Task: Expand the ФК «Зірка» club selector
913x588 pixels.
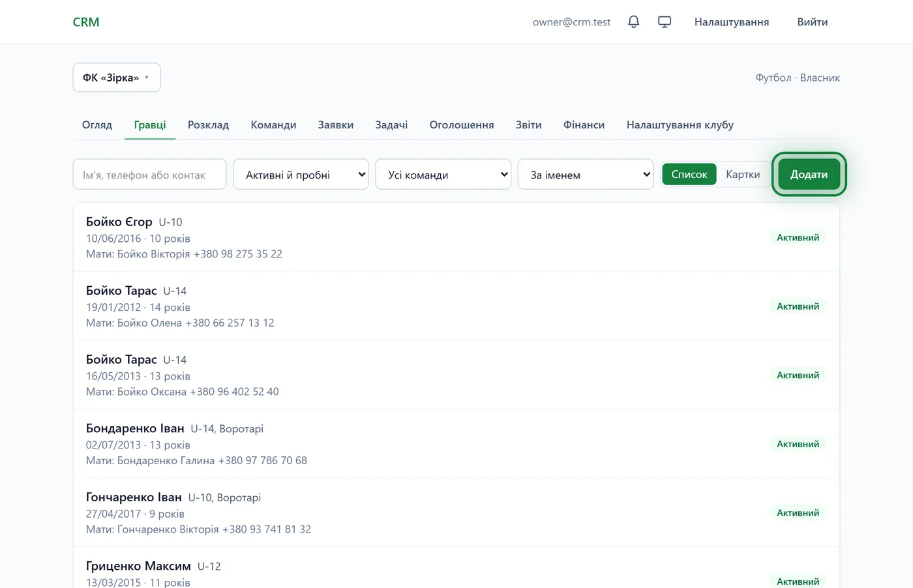Action: (117, 78)
